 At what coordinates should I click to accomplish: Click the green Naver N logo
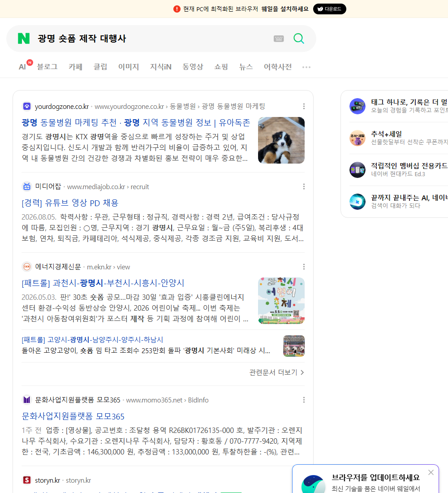click(x=24, y=39)
